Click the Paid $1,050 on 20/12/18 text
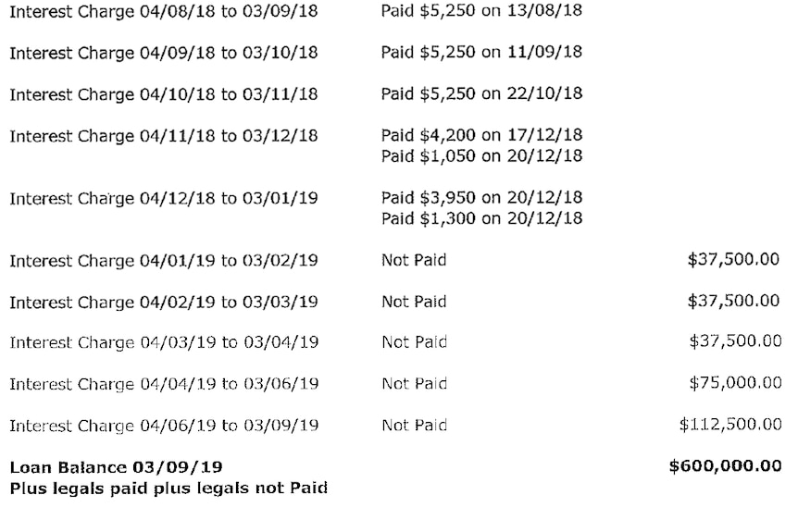The image size is (798, 532). 481,156
